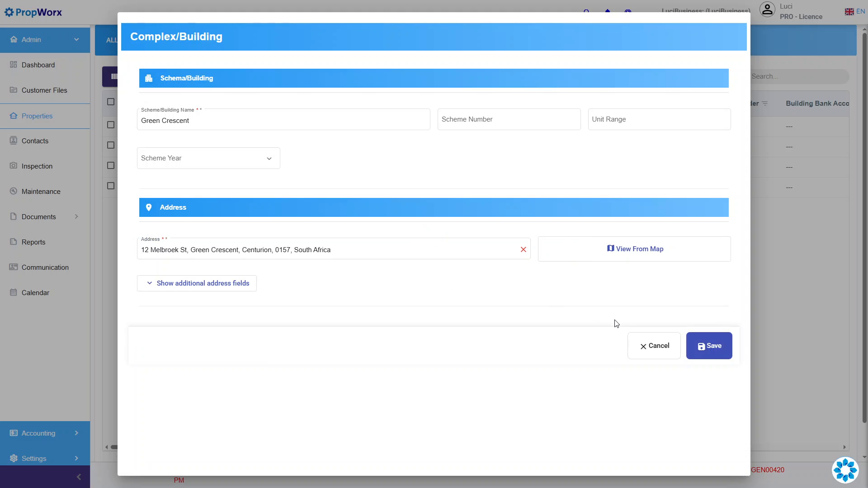Focus the Scheme Number field
868x488 pixels.
509,119
